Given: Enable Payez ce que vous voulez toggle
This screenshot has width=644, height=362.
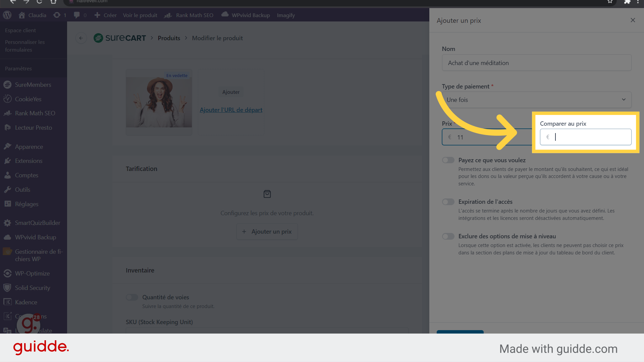Looking at the screenshot, I should (448, 160).
